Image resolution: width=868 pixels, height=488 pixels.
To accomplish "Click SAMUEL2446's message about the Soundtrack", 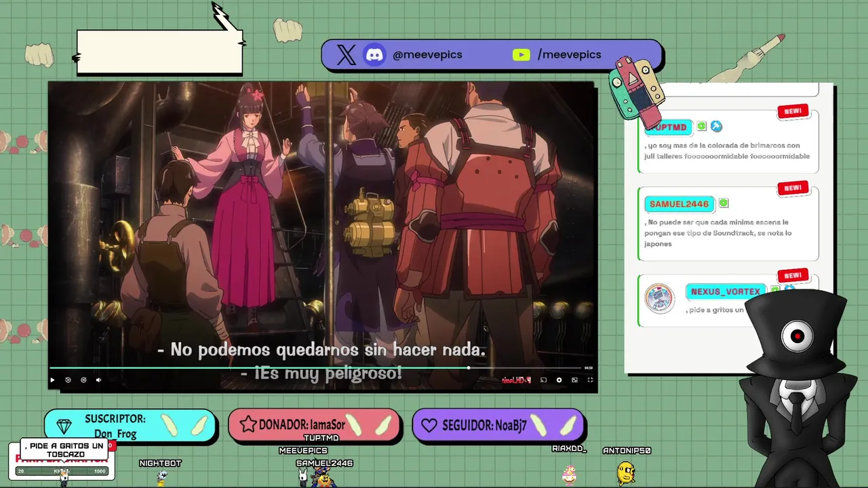I will 717,233.
